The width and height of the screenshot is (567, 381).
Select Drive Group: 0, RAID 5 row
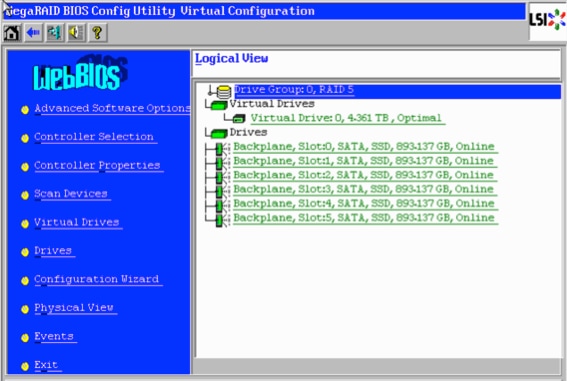click(x=398, y=91)
